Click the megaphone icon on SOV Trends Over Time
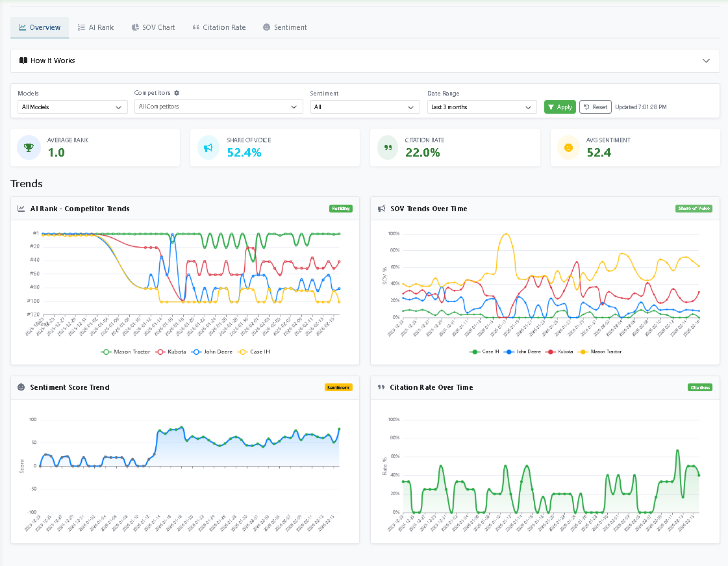Image resolution: width=728 pixels, height=566 pixels. pyautogui.click(x=382, y=209)
